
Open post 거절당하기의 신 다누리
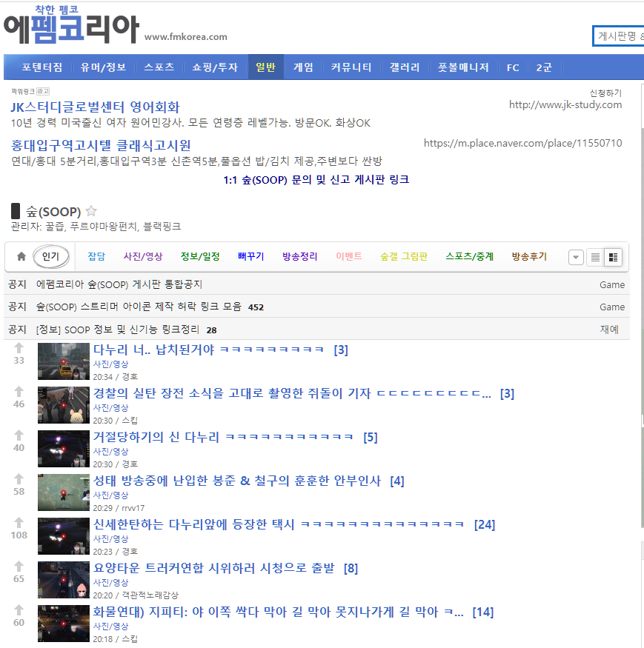[223, 437]
